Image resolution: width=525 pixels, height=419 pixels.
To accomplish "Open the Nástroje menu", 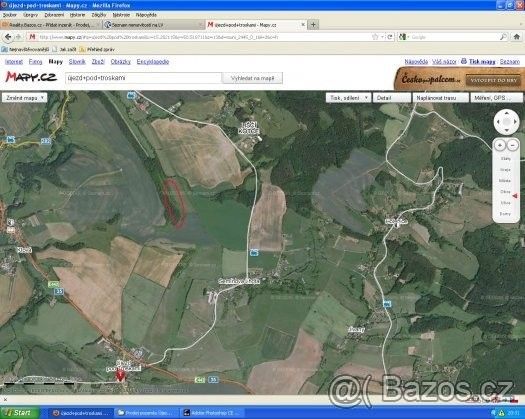I will (x=121, y=15).
